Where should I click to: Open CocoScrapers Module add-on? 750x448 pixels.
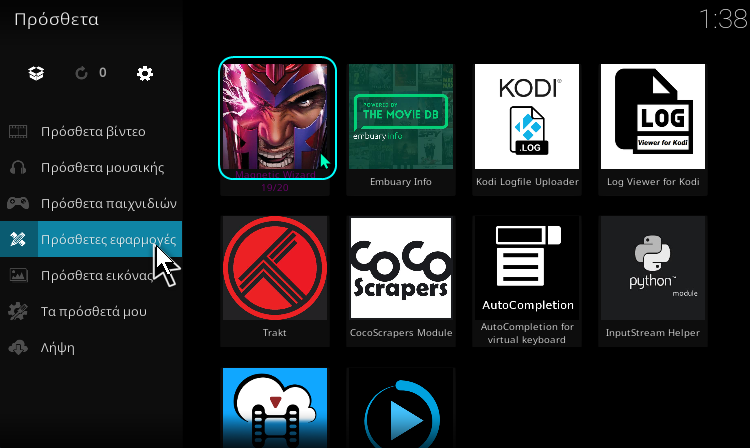401,281
